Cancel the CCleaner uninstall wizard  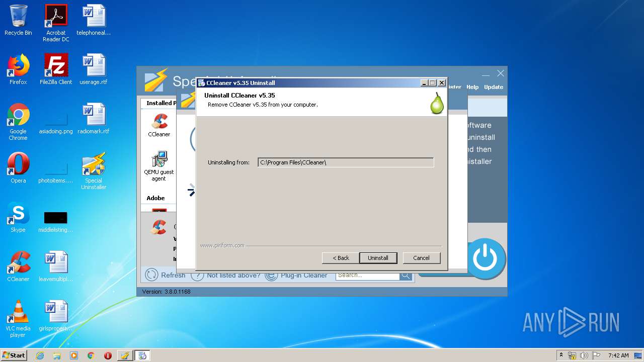pyautogui.click(x=421, y=258)
